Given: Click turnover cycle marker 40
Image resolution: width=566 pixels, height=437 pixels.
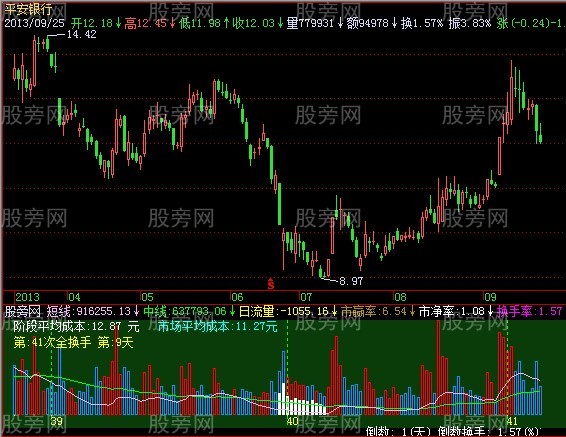Looking at the screenshot, I should click(293, 421).
